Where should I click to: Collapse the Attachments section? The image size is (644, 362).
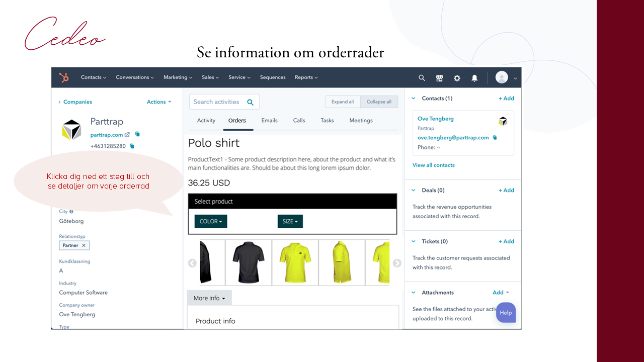click(x=414, y=293)
